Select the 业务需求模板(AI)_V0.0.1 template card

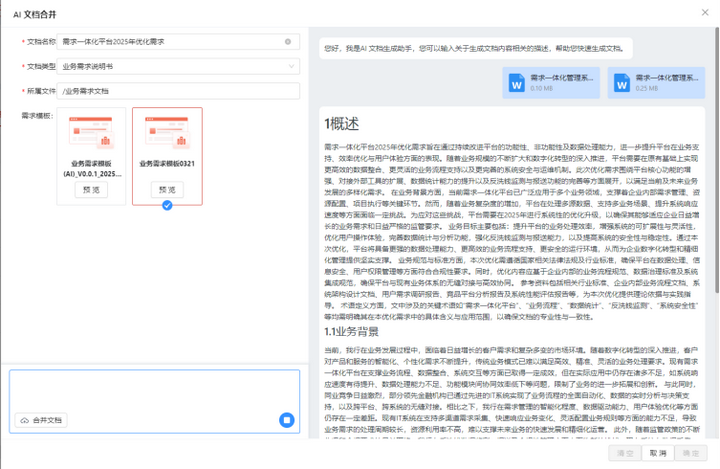tap(91, 156)
